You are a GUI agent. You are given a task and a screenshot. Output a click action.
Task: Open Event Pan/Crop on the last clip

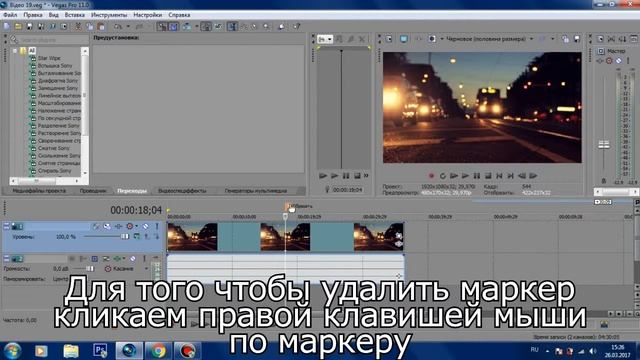click(x=399, y=236)
